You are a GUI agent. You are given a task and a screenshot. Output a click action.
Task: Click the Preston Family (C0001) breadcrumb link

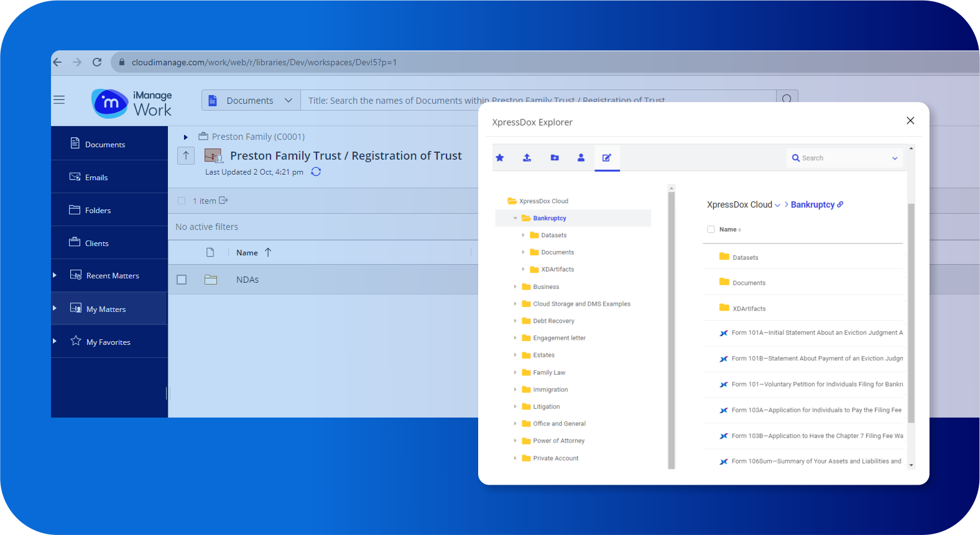click(258, 137)
